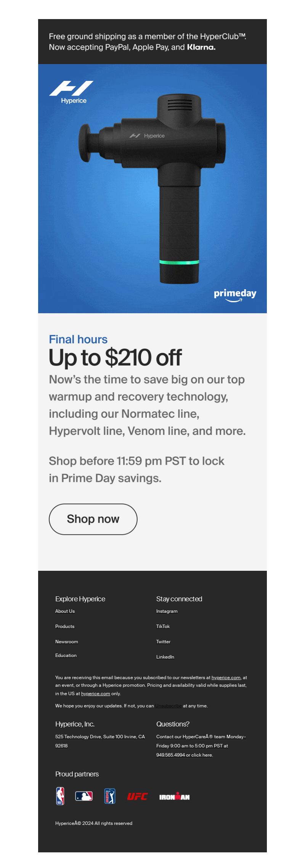Click the Hyperice logo in the banner
This screenshot has width=305, height=868.
[x=71, y=92]
